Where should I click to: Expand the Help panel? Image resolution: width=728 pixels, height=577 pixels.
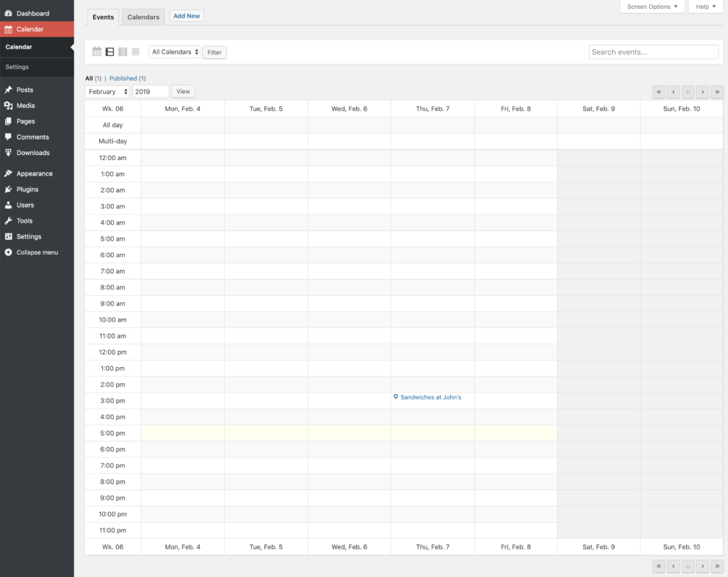(705, 7)
